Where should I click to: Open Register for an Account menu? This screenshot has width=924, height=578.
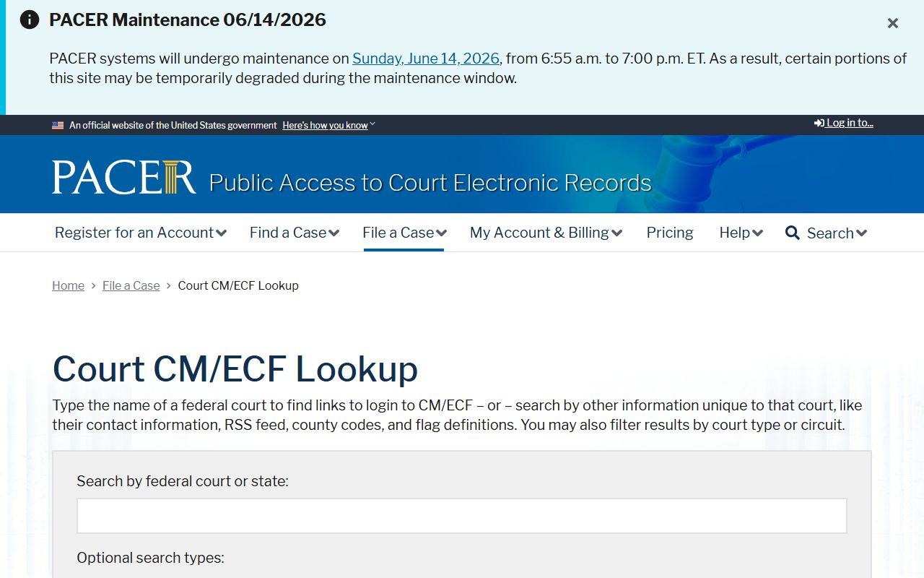(x=141, y=233)
